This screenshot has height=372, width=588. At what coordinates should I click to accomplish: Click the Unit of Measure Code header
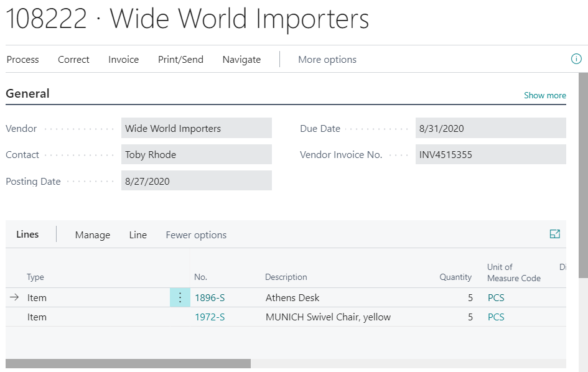[x=514, y=272]
